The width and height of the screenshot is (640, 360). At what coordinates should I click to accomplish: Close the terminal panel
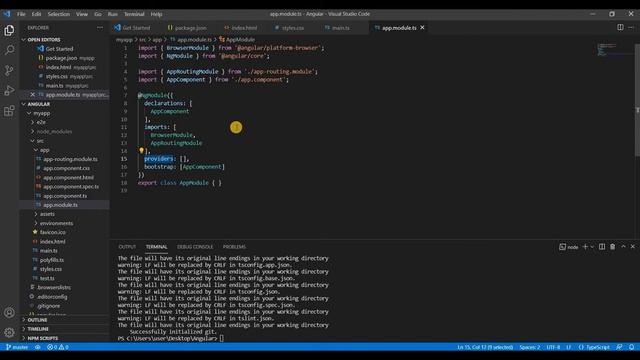point(633,247)
